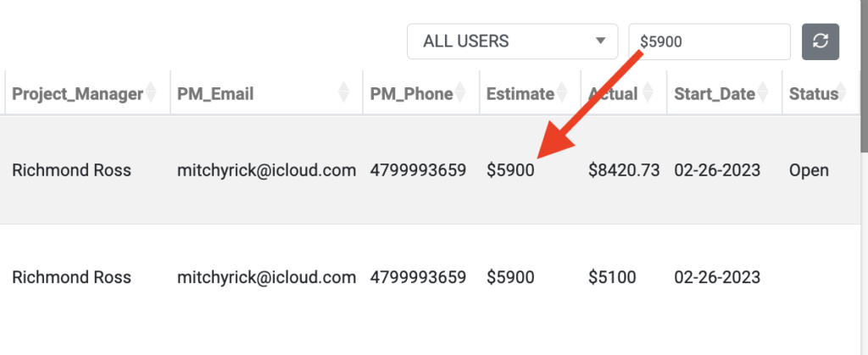
Task: Select second row's mitchyrick@icloud.com email
Action: 266,277
